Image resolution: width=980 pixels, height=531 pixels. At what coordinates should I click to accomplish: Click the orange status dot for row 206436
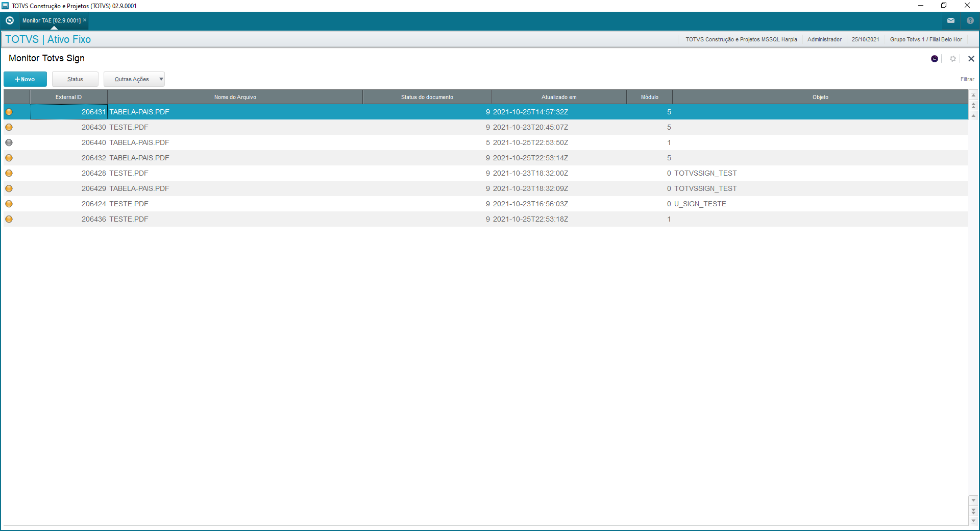click(9, 219)
